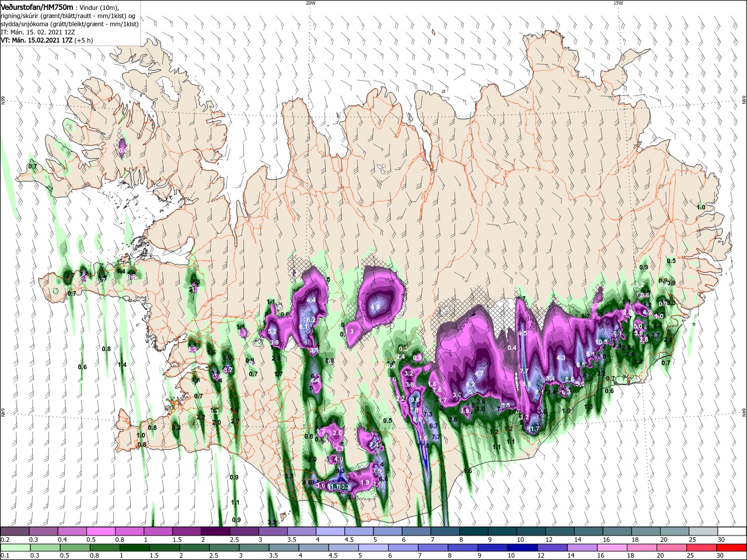
Task: Click the '9.6' precipitation value on the map
Action: point(415,400)
